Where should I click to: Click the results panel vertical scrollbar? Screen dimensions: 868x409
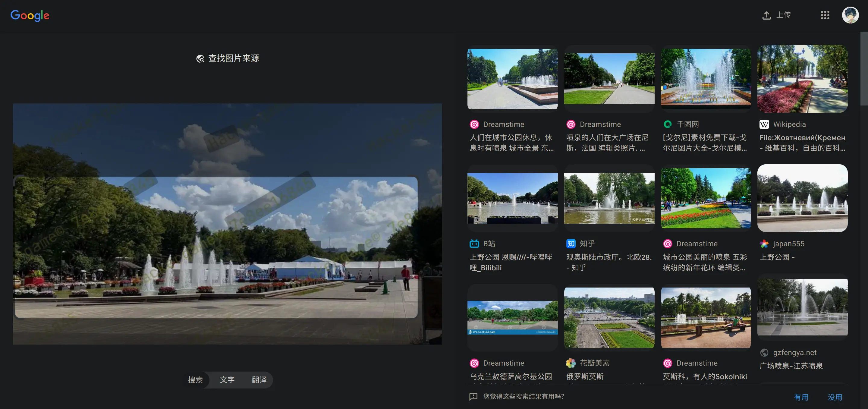[864, 69]
